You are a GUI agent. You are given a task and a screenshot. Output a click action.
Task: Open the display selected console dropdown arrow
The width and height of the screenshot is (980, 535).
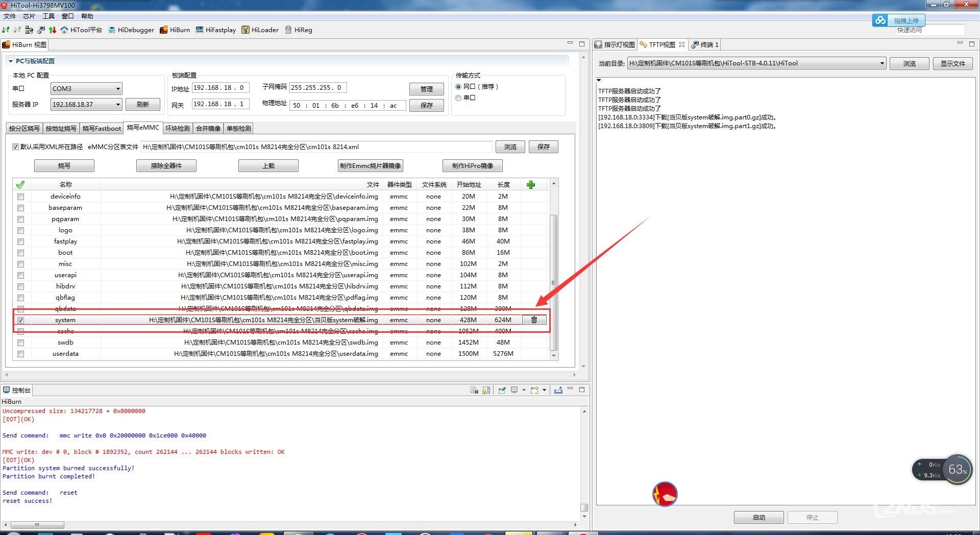click(524, 390)
